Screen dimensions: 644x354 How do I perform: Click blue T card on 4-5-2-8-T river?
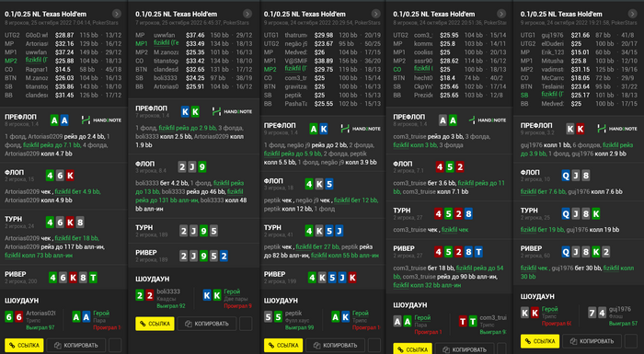point(478,252)
